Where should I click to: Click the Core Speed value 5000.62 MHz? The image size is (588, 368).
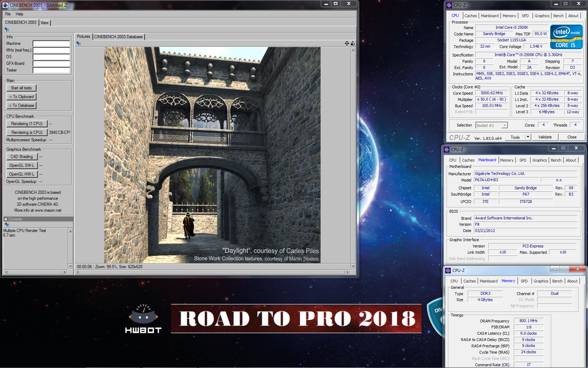492,93
